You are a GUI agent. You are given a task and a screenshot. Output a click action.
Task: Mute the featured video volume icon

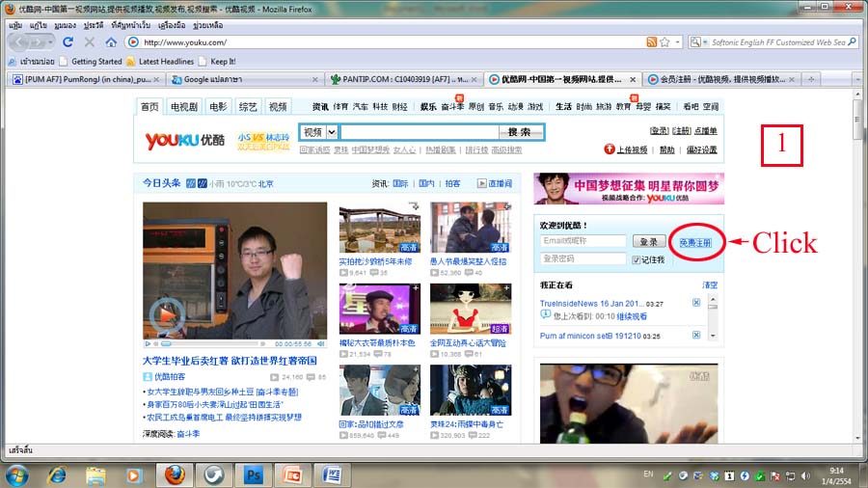320,344
